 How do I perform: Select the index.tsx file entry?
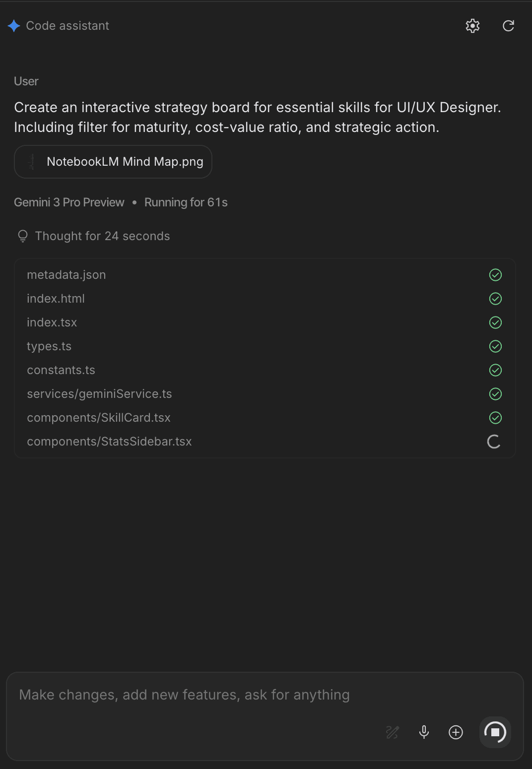click(52, 322)
